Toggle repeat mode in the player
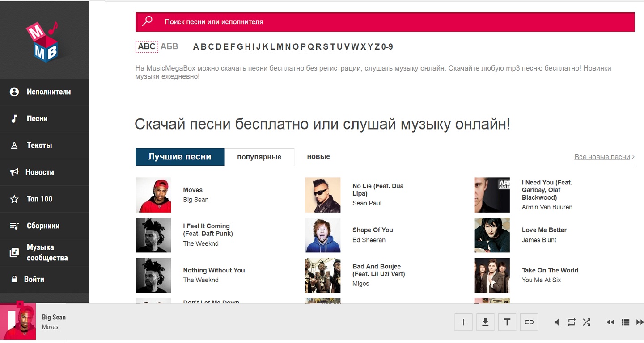The width and height of the screenshot is (644, 343). tap(572, 322)
